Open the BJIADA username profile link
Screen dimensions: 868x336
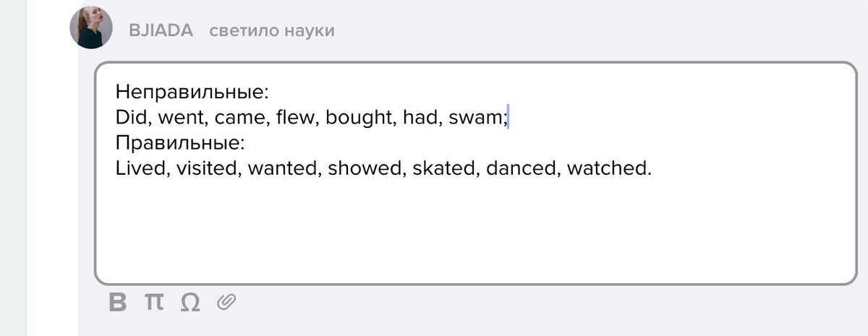(x=161, y=30)
